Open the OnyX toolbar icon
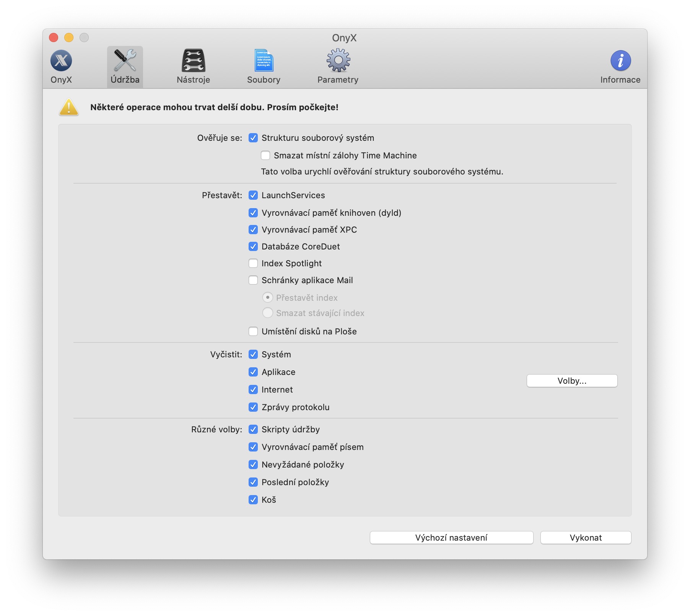The image size is (690, 616). tap(61, 61)
